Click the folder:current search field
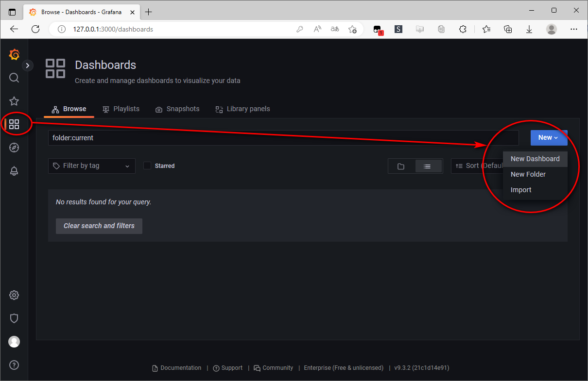 pos(283,138)
